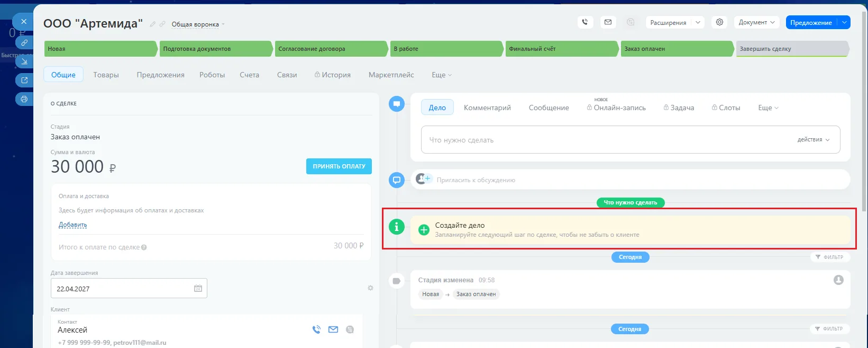Viewport: 868px width, 348px height.
Task: Close the deal card with the X icon
Action: pos(23,22)
